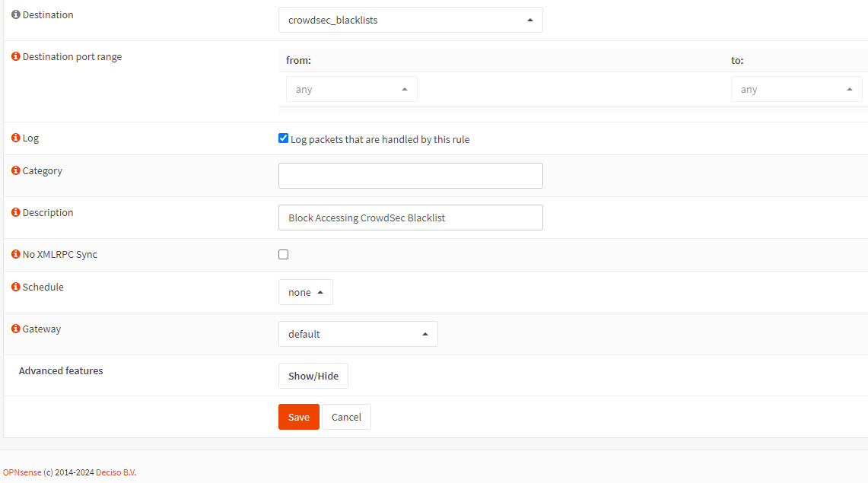Open the port range 'to' dropdown
The width and height of the screenshot is (868, 483).
(796, 88)
